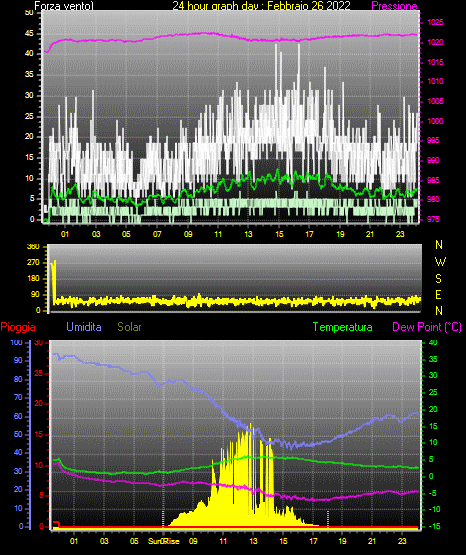Click the 'W' compass direction label

click(x=440, y=262)
